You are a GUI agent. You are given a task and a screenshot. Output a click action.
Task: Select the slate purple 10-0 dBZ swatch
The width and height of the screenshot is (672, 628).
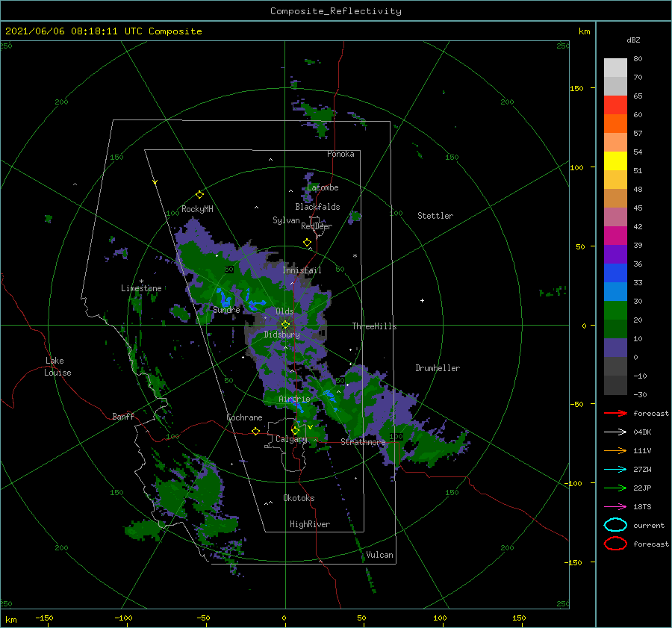pos(615,348)
